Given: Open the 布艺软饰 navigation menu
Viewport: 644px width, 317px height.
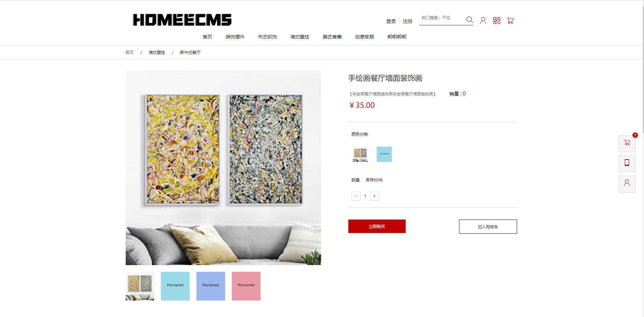Looking at the screenshot, I should click(x=267, y=37).
